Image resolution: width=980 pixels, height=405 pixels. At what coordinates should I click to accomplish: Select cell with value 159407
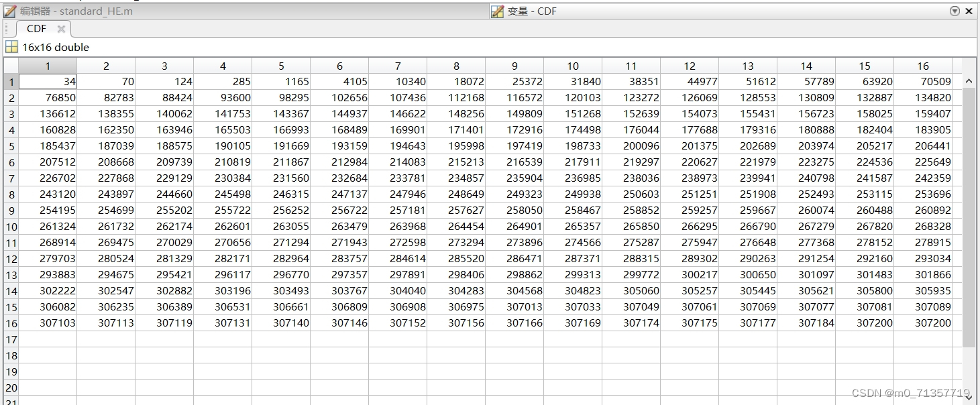coord(923,113)
